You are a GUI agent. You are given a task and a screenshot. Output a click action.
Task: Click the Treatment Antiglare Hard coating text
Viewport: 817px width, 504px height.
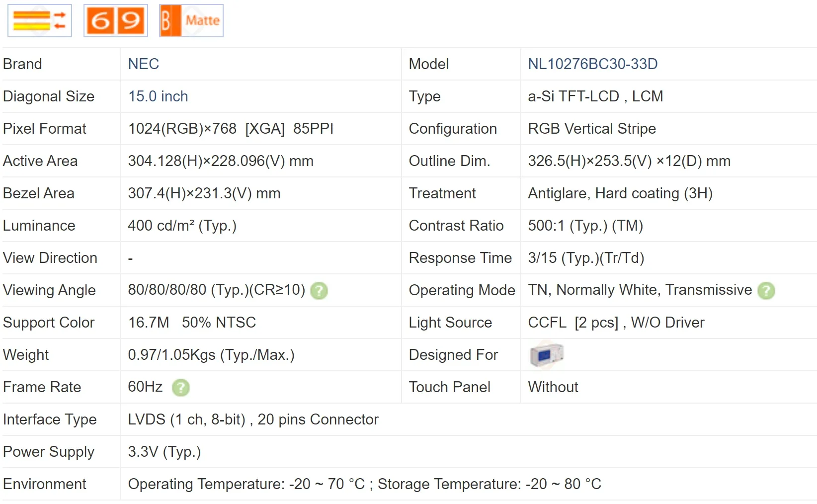click(x=620, y=193)
